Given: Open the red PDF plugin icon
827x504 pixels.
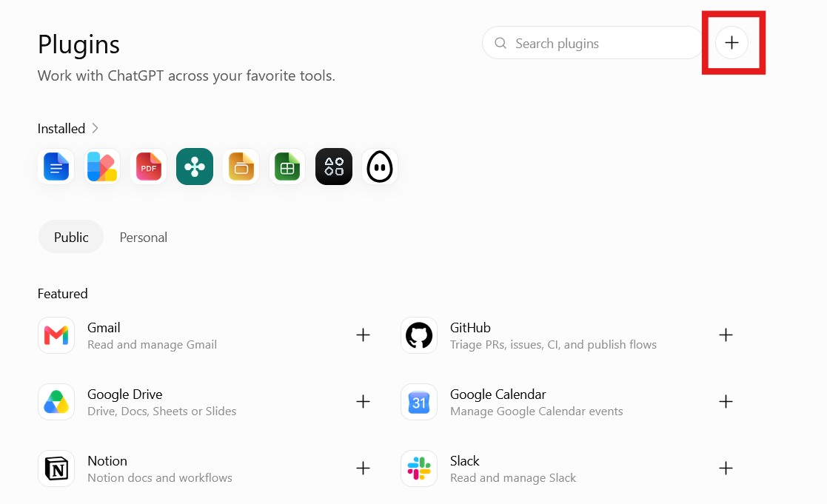Looking at the screenshot, I should [149, 167].
